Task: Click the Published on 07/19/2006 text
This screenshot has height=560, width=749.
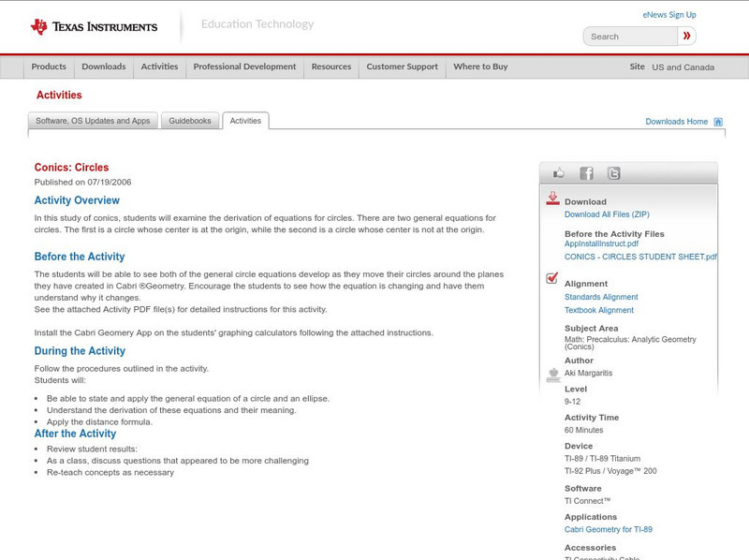Action: (x=82, y=182)
